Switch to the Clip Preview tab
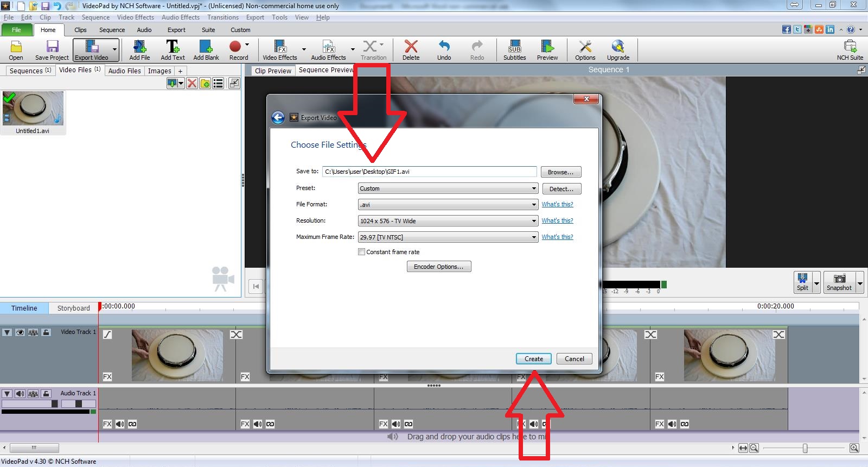The height and width of the screenshot is (467, 868). point(273,71)
